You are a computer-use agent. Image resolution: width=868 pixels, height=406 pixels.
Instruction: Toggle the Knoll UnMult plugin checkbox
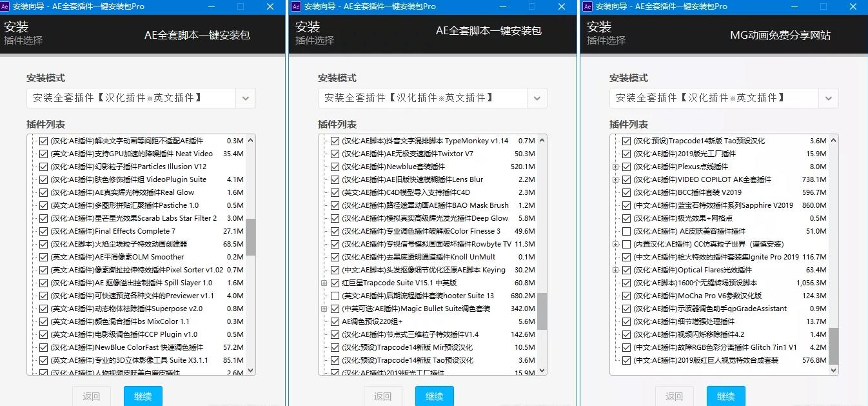click(x=335, y=257)
